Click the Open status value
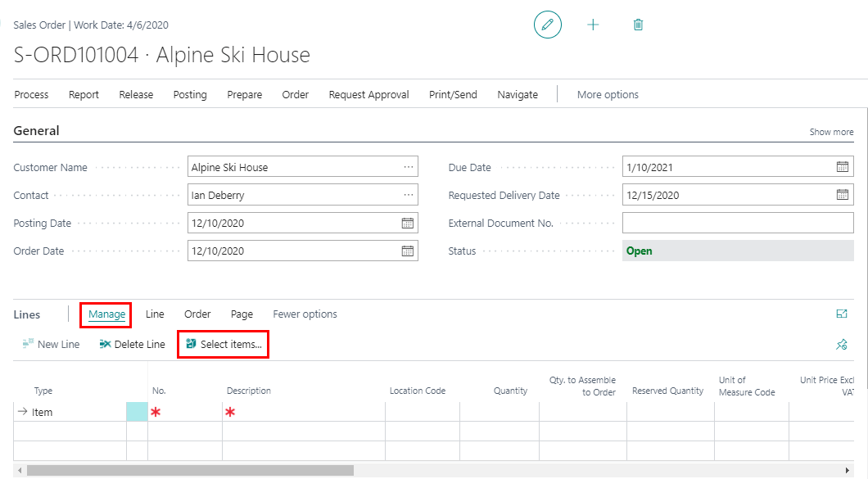The height and width of the screenshot is (479, 868). pos(639,251)
